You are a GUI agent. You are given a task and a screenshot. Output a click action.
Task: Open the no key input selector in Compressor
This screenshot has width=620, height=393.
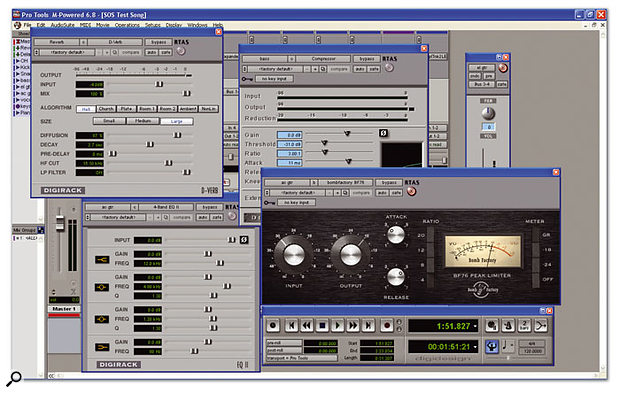pyautogui.click(x=274, y=79)
